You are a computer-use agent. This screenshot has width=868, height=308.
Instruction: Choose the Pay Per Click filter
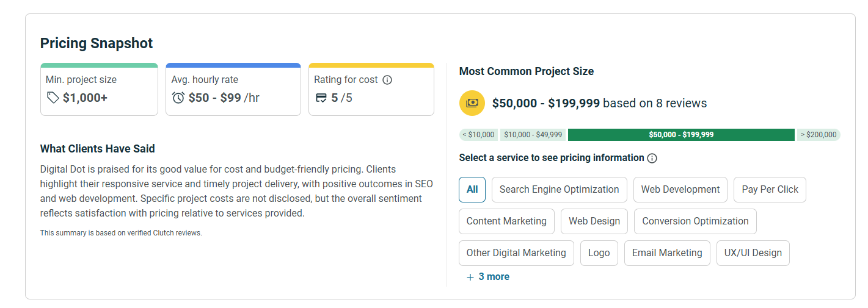point(770,190)
